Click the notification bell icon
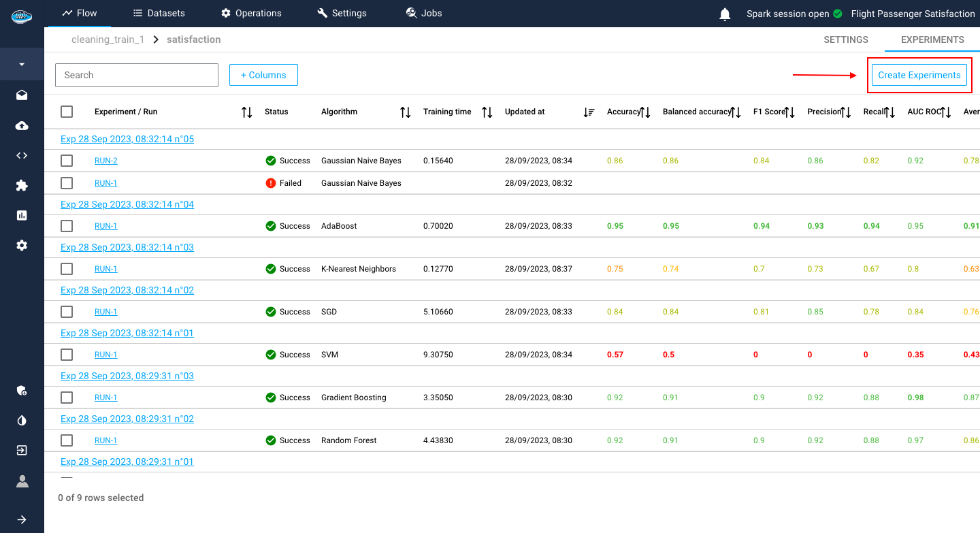 click(725, 14)
